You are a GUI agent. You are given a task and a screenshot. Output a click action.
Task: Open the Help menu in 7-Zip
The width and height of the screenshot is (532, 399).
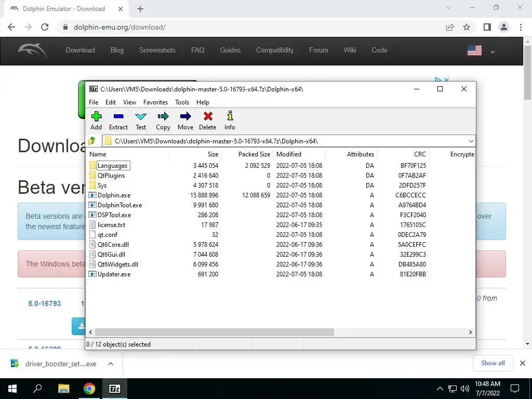click(203, 102)
